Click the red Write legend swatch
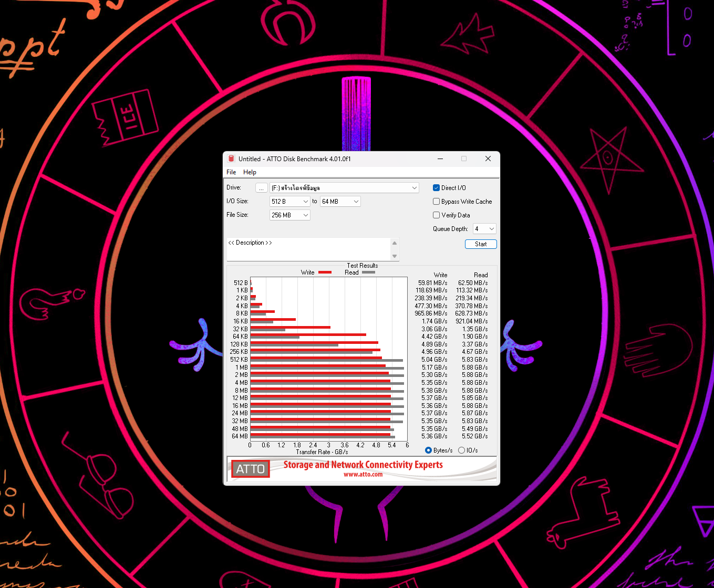 click(x=325, y=272)
